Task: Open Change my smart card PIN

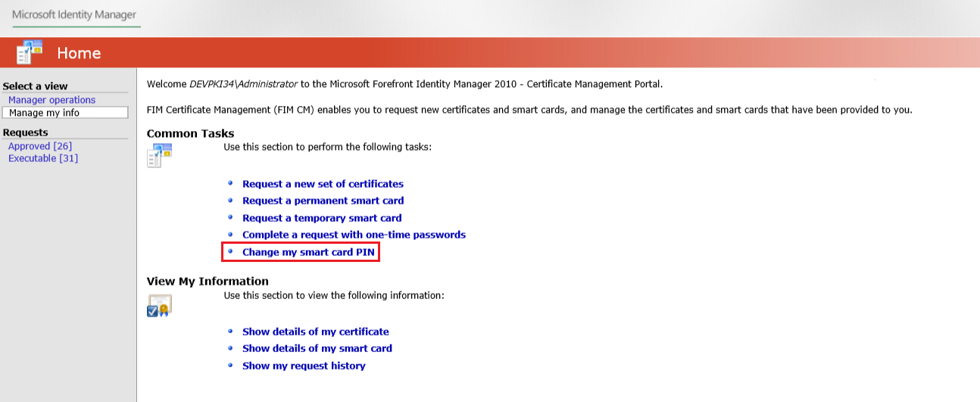Action: tap(309, 252)
